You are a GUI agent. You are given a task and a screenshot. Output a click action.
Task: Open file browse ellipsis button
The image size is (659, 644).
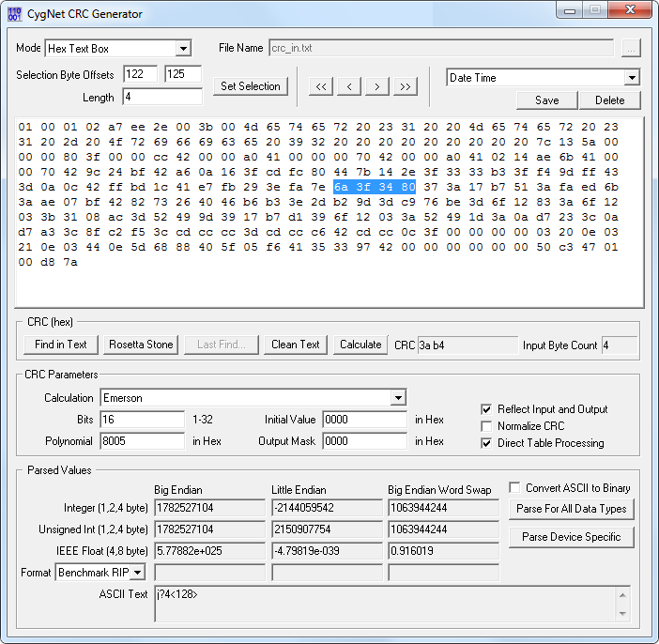click(631, 48)
